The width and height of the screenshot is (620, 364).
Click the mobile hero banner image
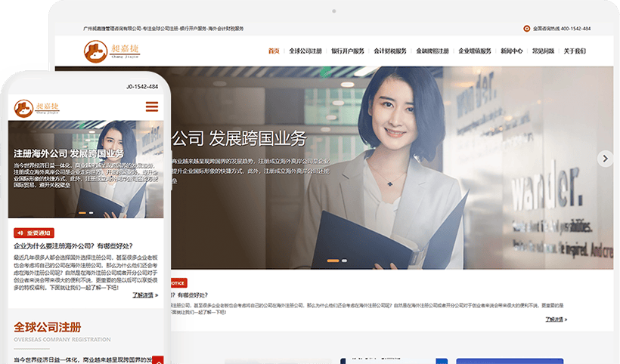click(85, 169)
